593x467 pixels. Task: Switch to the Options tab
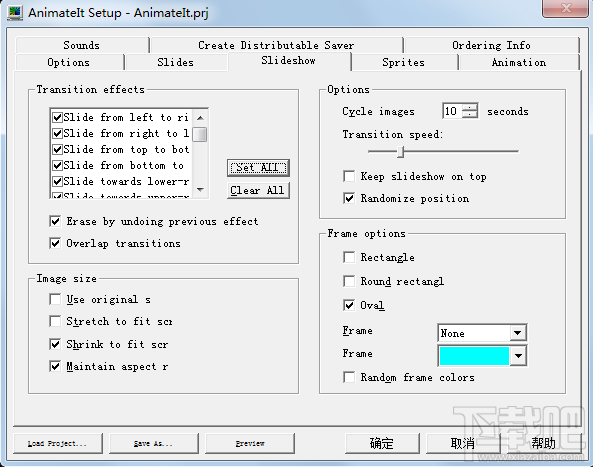[x=69, y=62]
